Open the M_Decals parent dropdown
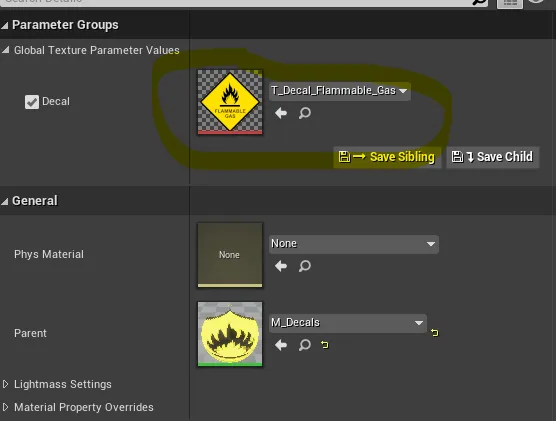The width and height of the screenshot is (556, 421). click(x=348, y=323)
